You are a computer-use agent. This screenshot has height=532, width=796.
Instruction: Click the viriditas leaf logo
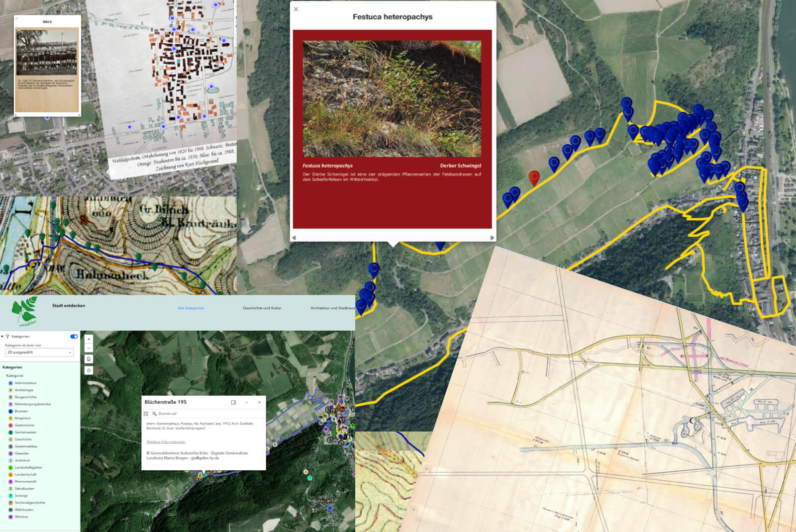coord(25,311)
